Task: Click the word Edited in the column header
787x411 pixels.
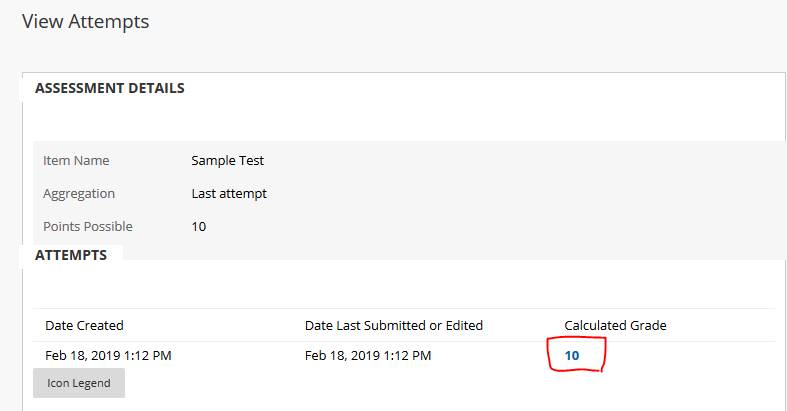Action: [x=462, y=325]
